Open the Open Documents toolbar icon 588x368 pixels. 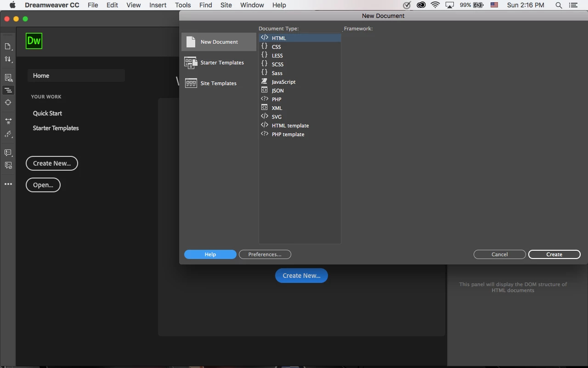click(x=8, y=46)
